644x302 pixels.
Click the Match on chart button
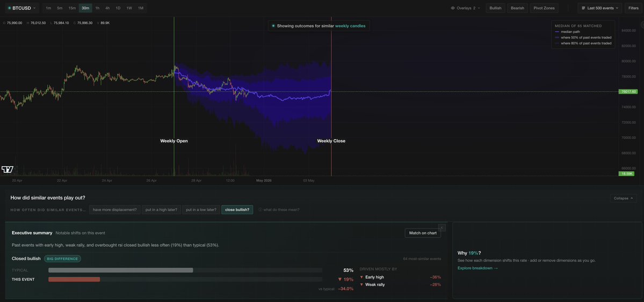[423, 233]
